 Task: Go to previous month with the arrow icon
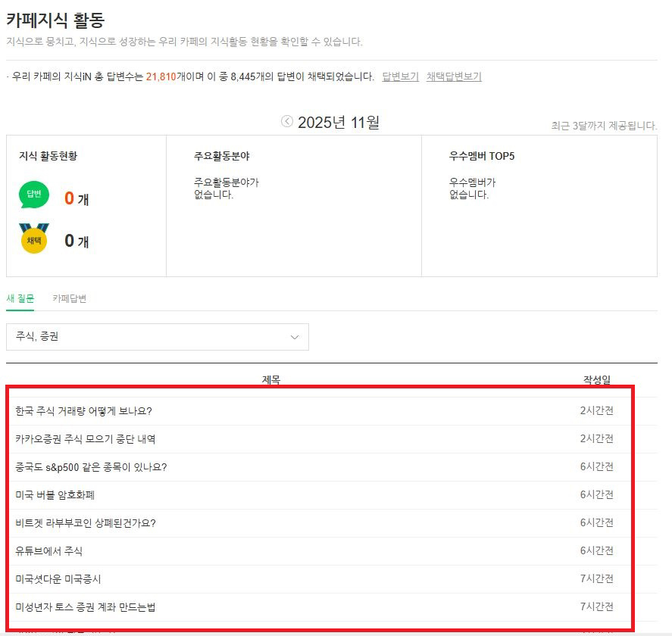[x=287, y=121]
